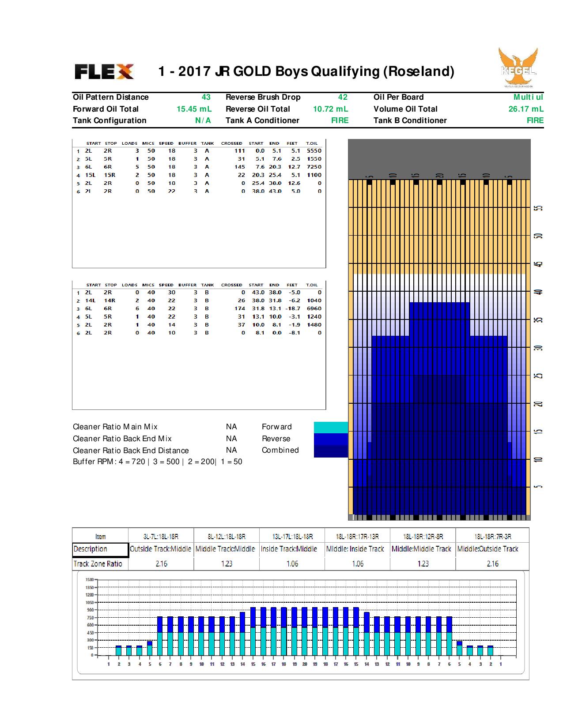The width and height of the screenshot is (563, 728).
Task: Click the FLEX logo
Action: click(x=104, y=71)
